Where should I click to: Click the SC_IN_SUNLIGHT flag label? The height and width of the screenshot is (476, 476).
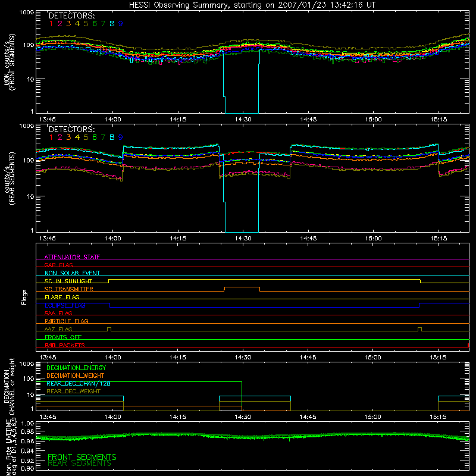pos(68,281)
